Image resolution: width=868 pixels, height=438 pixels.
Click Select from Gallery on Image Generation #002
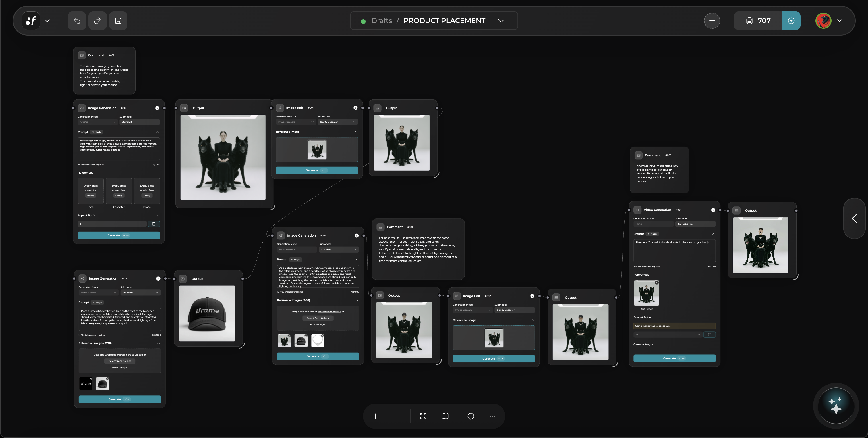point(318,318)
